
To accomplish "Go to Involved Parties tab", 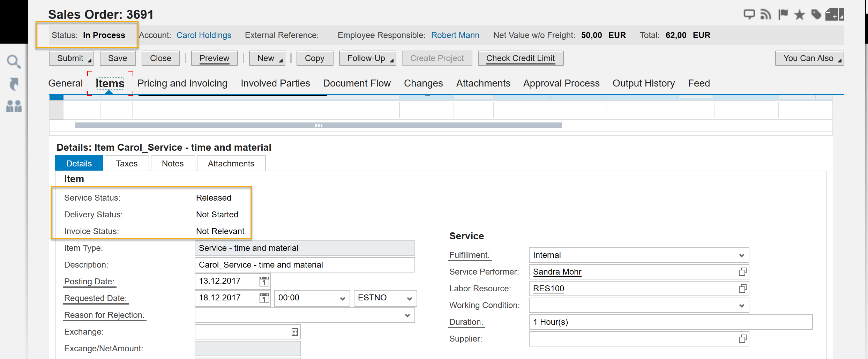I will 275,83.
